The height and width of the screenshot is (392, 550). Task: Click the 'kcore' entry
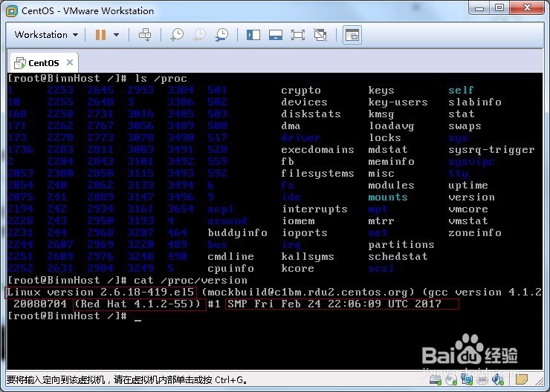point(297,268)
